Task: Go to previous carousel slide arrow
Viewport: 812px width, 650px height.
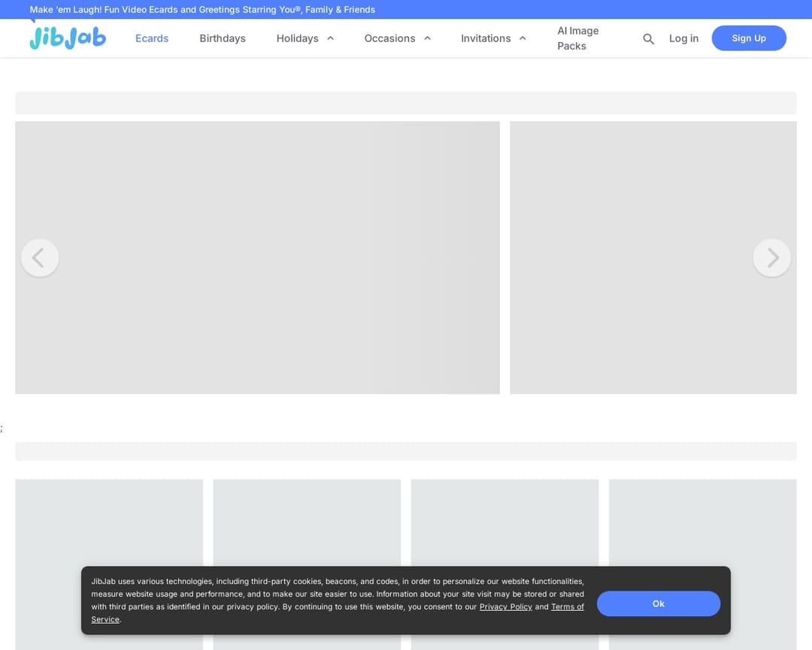Action: click(x=40, y=258)
